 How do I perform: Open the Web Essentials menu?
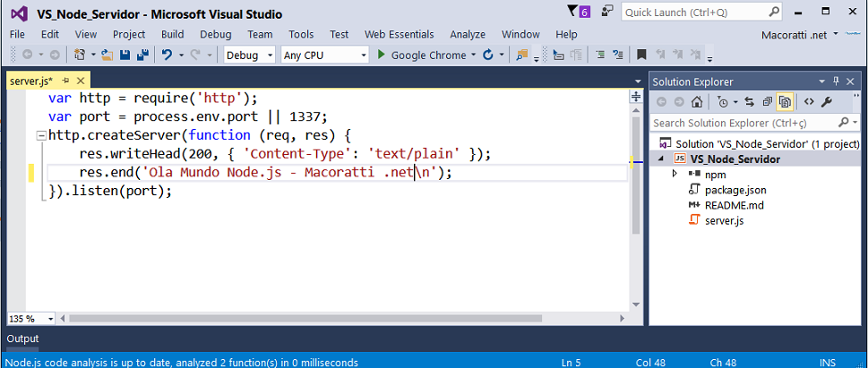click(399, 34)
